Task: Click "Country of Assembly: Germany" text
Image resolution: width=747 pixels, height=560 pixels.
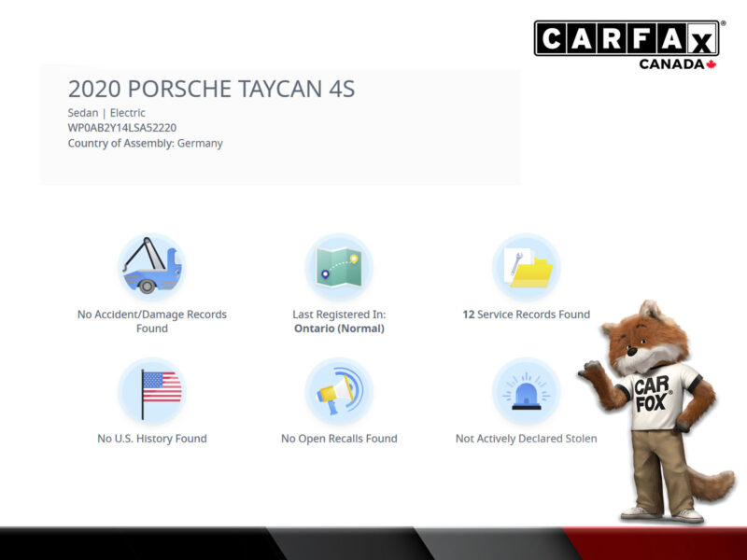Action: [145, 143]
